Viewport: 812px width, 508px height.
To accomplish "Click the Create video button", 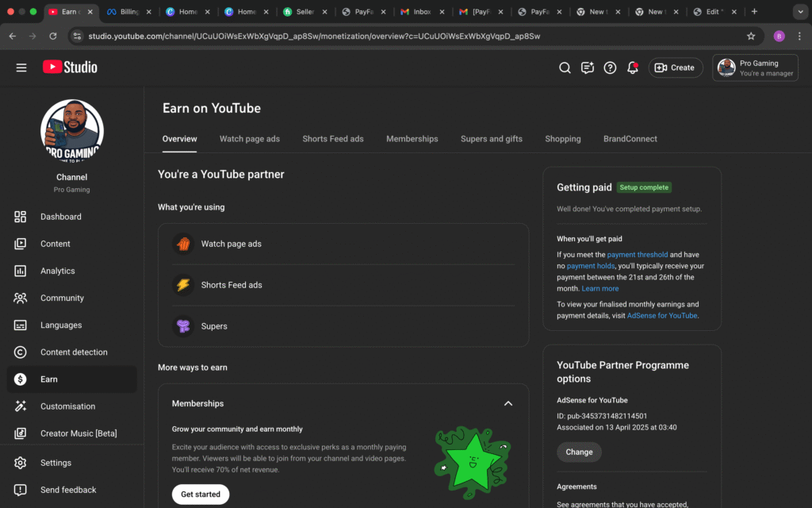I will coord(676,67).
